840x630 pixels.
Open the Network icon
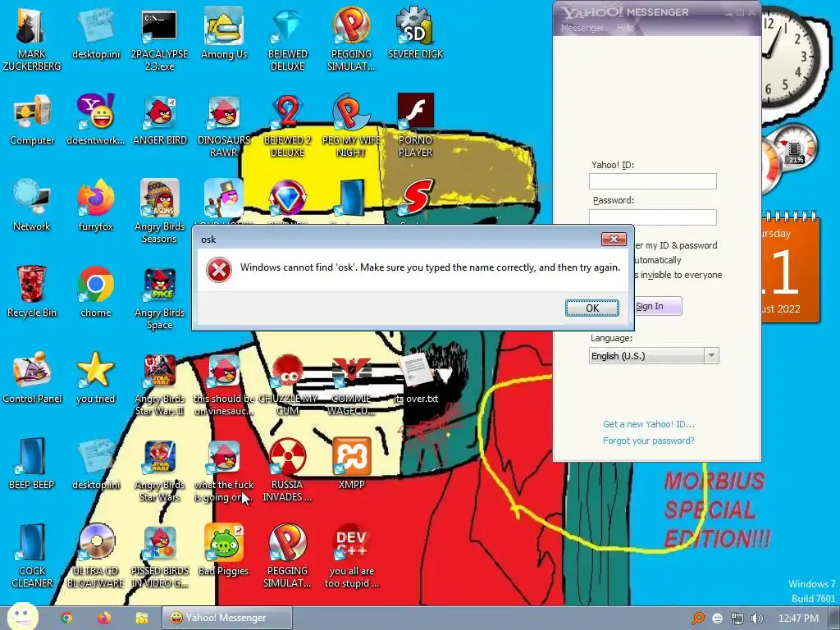tap(32, 206)
